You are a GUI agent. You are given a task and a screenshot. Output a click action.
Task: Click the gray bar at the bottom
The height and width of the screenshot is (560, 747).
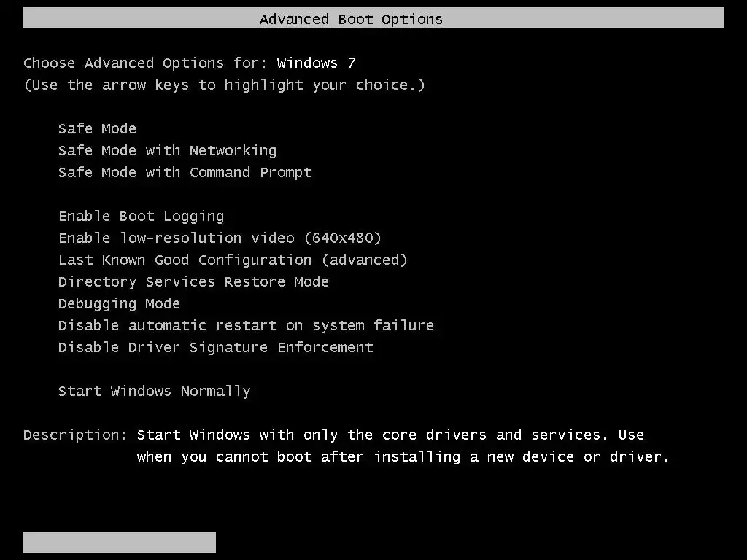pos(119,542)
